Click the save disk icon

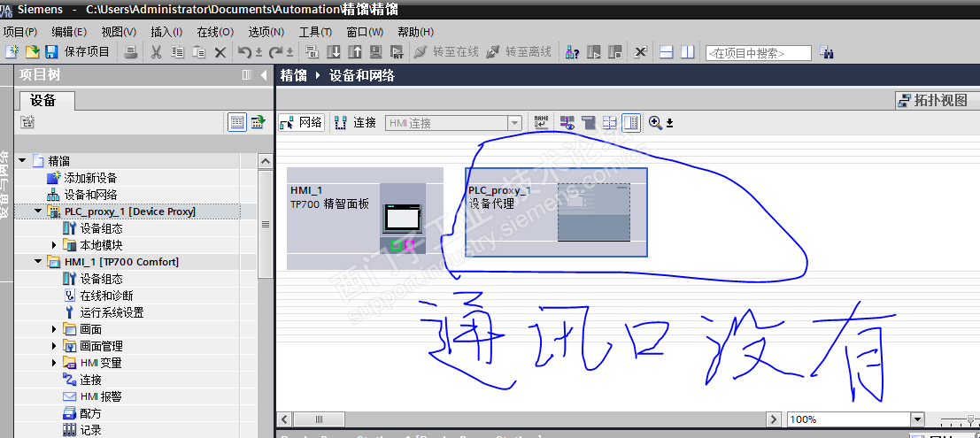pyautogui.click(x=51, y=52)
